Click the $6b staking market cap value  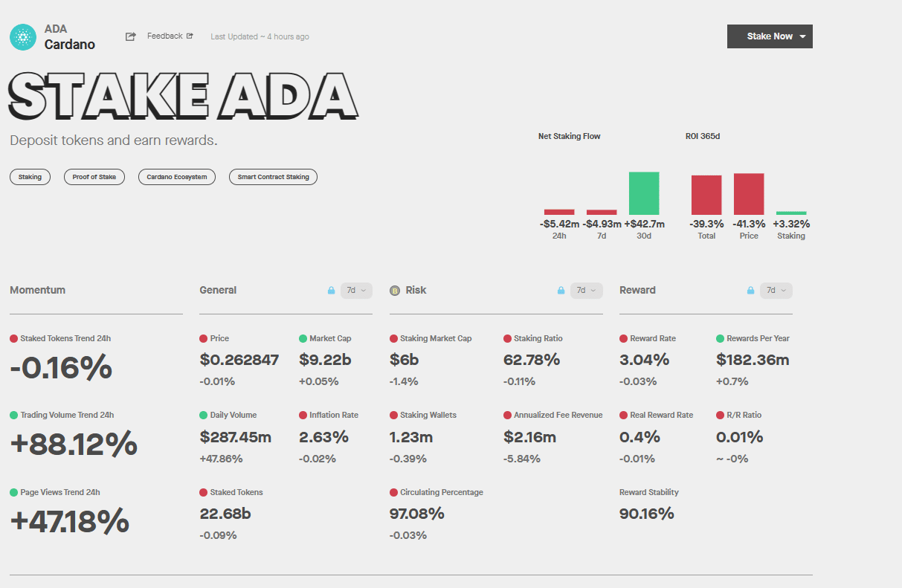tap(404, 360)
